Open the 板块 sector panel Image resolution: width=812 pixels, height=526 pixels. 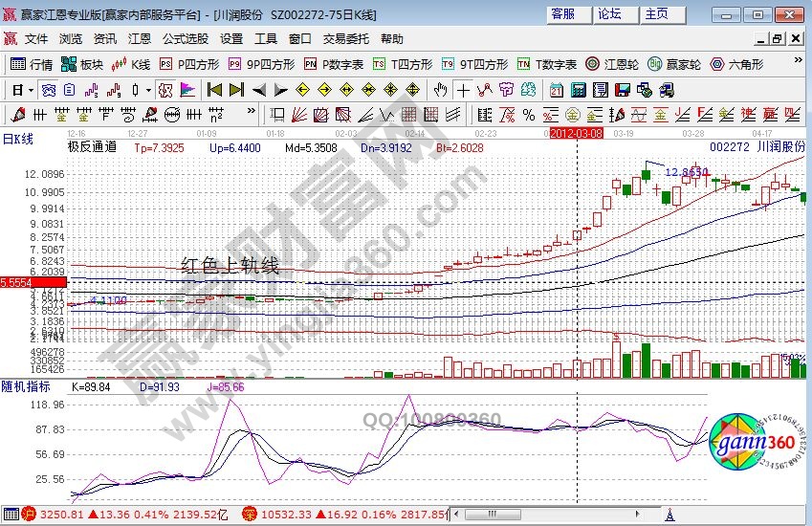pos(82,64)
